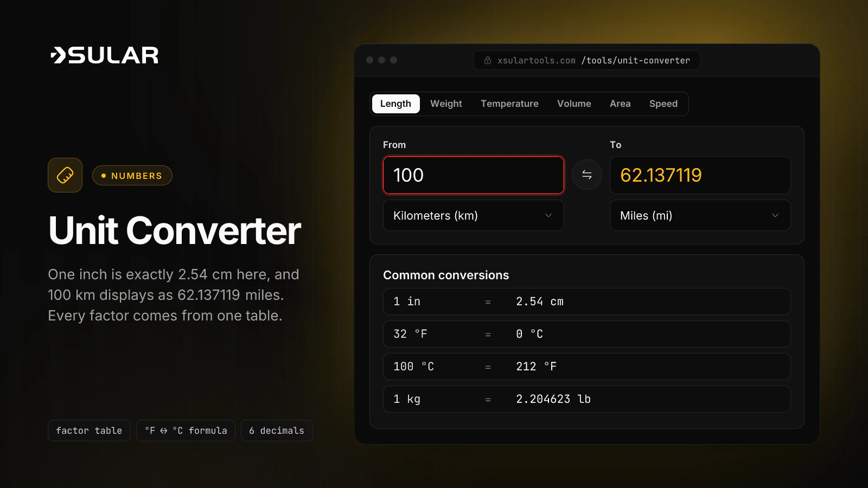Click the To label

pos(616,145)
